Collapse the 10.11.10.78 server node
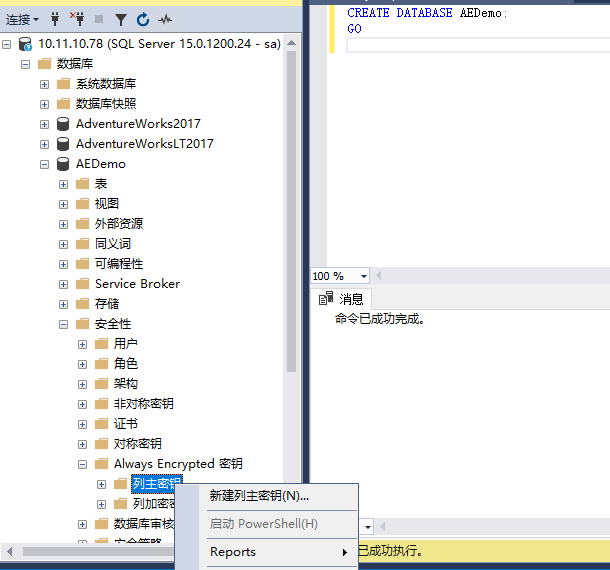 [7, 44]
